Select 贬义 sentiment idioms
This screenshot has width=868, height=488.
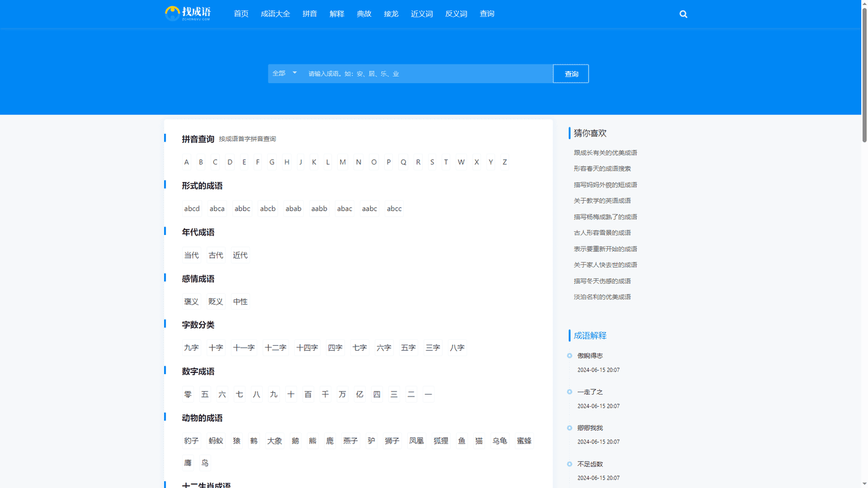coord(216,302)
